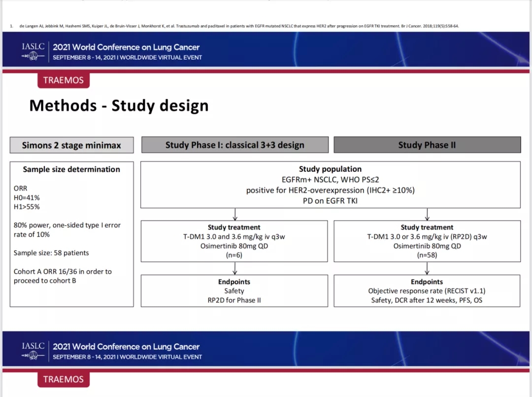The width and height of the screenshot is (532, 397).
Task: Click the Simons 2 stage minimax header
Action: (x=71, y=145)
